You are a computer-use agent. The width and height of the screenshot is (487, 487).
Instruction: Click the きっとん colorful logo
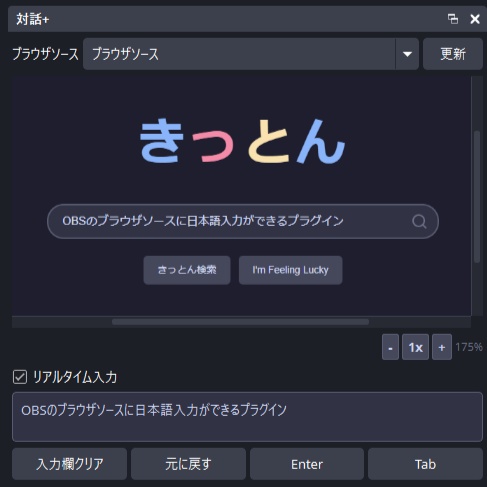[x=242, y=142]
